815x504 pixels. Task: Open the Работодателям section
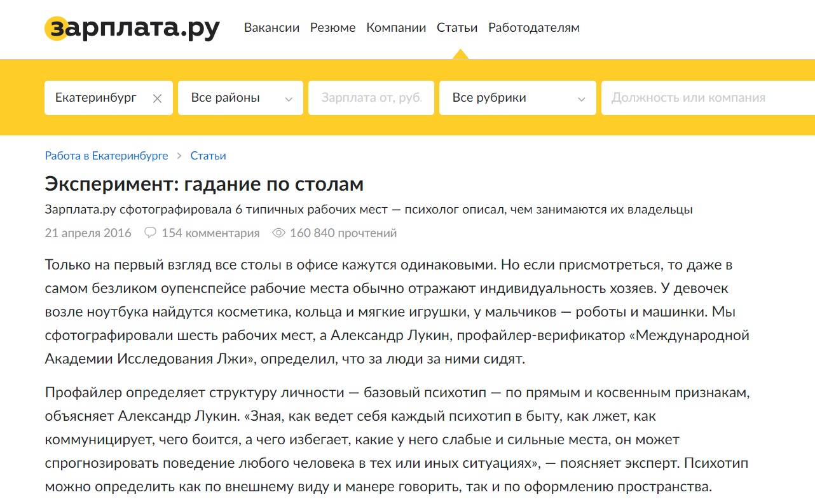click(x=533, y=28)
